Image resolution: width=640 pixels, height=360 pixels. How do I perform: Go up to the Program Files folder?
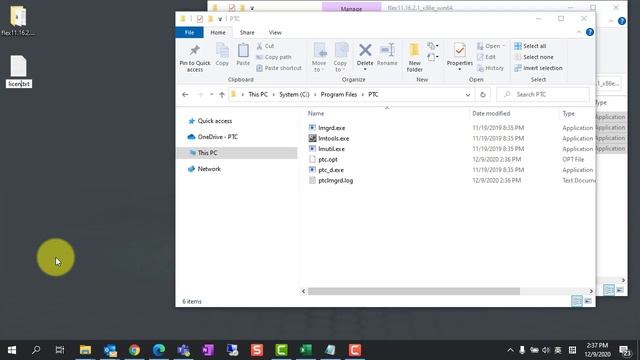coord(222,95)
